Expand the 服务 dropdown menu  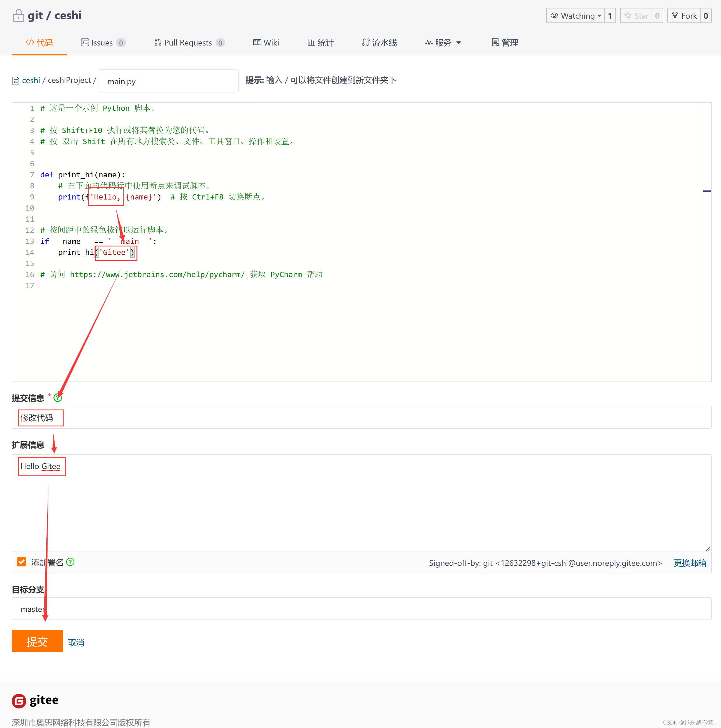tap(443, 43)
